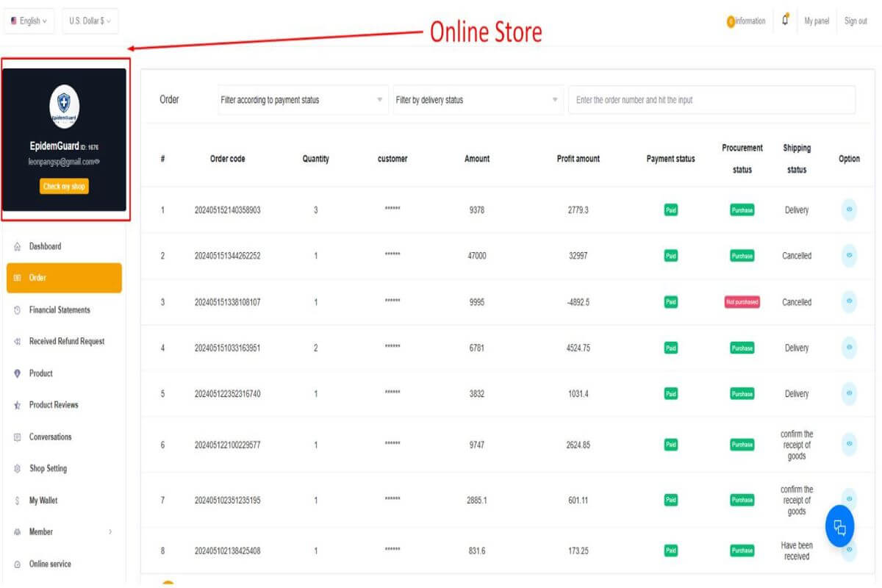
Task: Open My Wallet
Action: pos(43,500)
